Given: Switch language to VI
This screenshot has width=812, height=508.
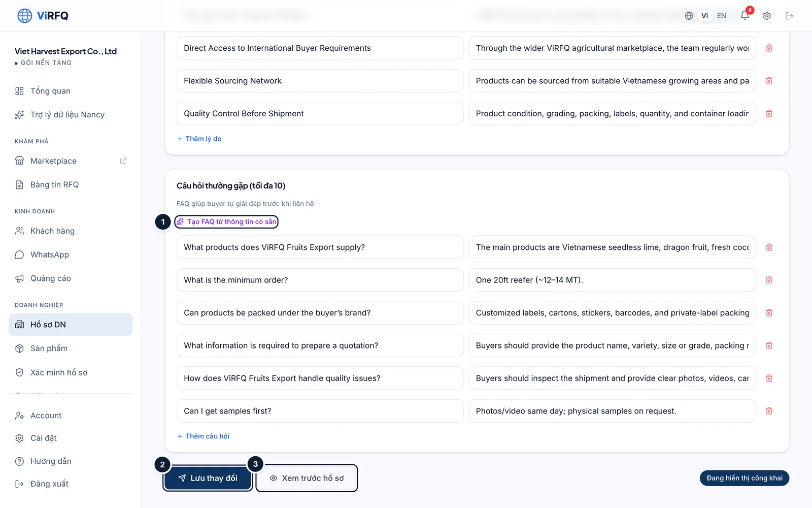Looking at the screenshot, I should point(704,16).
